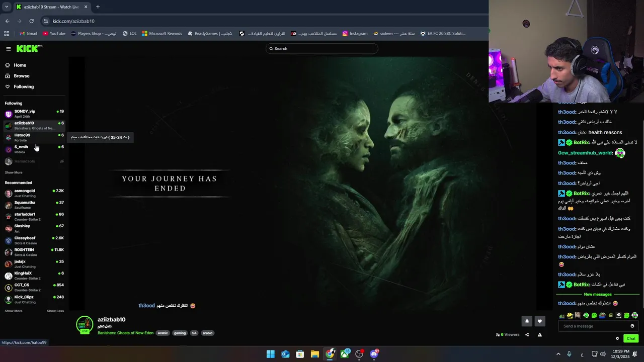Click the green Chat send button
This screenshot has width=644, height=362.
tap(631, 338)
